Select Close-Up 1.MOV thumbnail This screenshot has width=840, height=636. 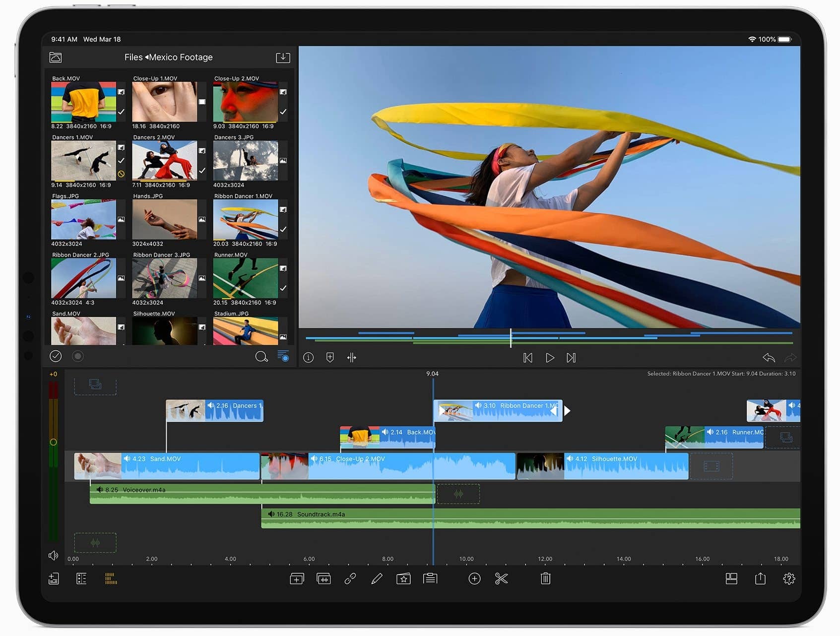tap(165, 102)
